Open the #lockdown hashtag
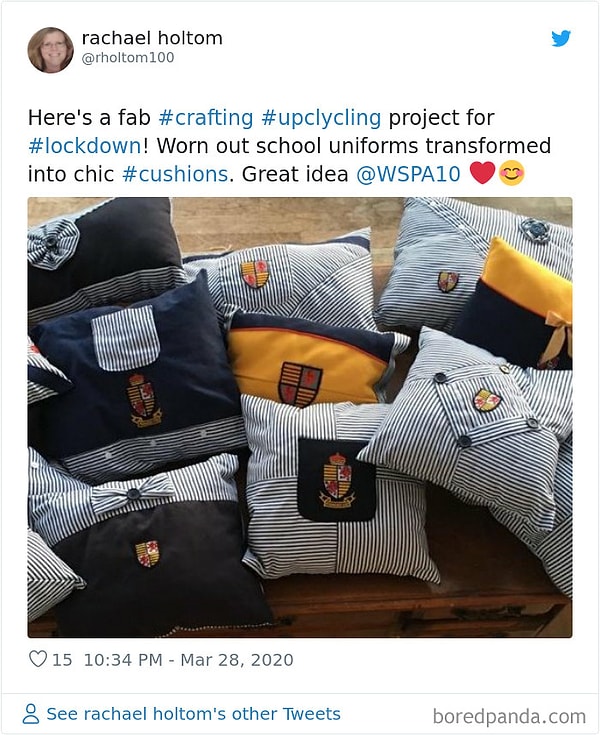600x735 pixels. (x=84, y=145)
